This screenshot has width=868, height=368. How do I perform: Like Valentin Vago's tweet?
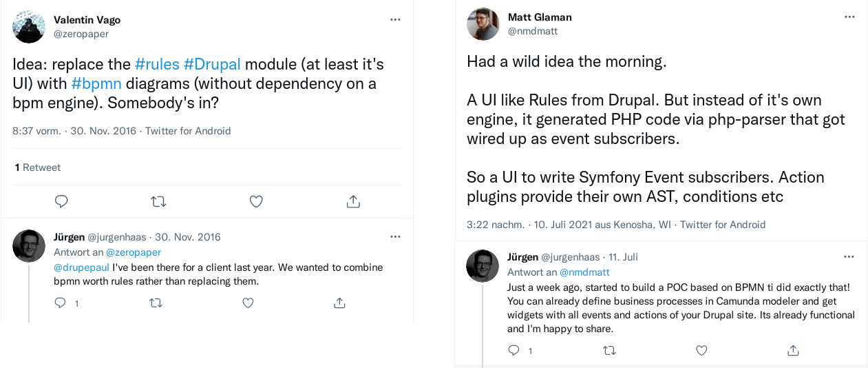coord(256,201)
